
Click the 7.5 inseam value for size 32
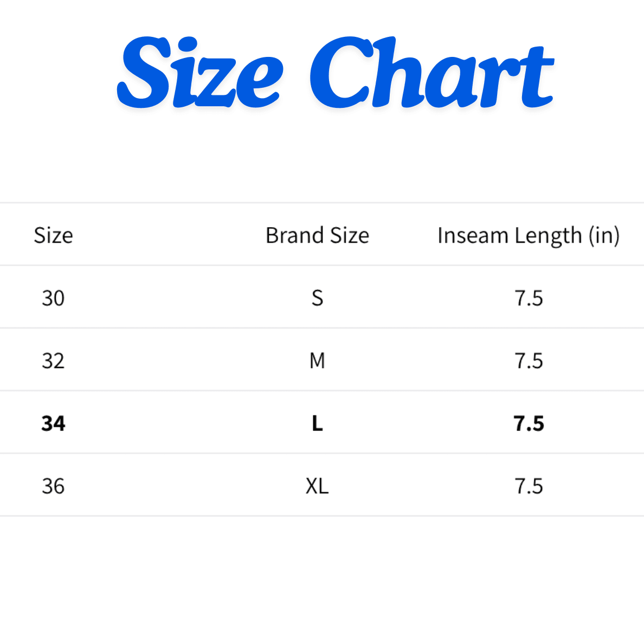(x=529, y=360)
